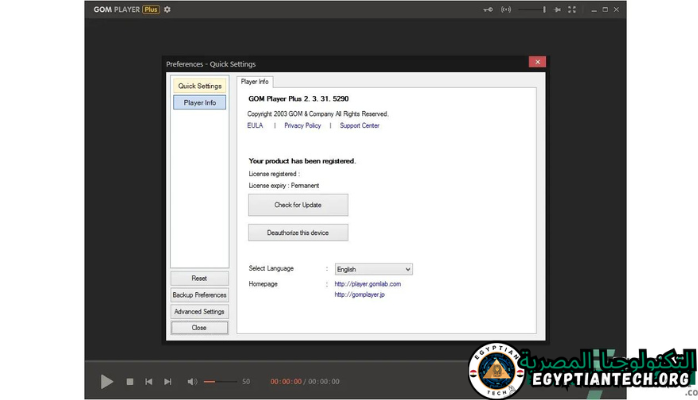Toggle the pin always-on-top icon
The height and width of the screenshot is (400, 698).
(558, 10)
